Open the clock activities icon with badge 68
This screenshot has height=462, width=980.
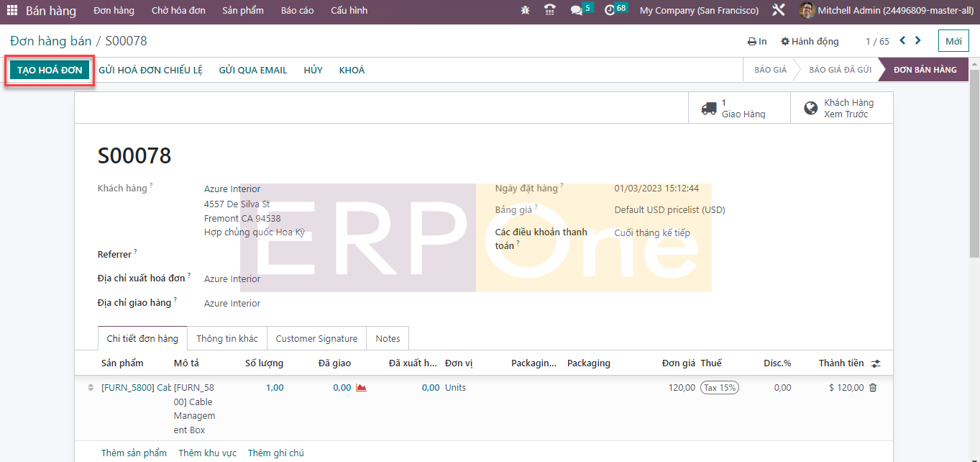[610, 11]
